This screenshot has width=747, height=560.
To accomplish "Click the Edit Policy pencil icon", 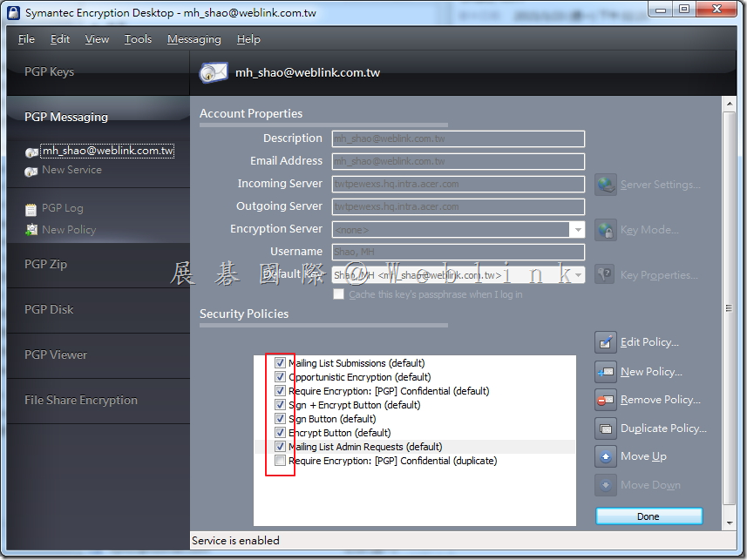I will [606, 342].
